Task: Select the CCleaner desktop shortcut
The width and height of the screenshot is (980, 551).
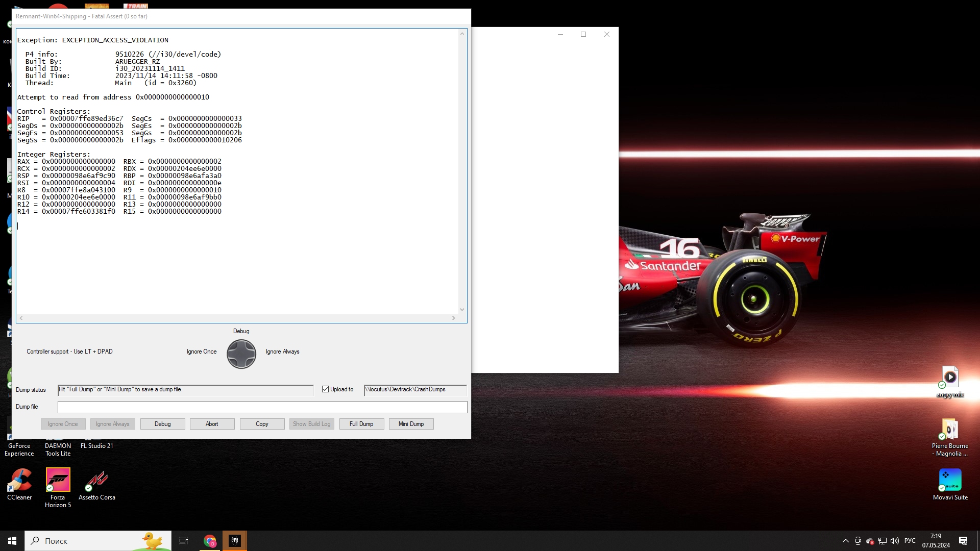Action: 19,485
